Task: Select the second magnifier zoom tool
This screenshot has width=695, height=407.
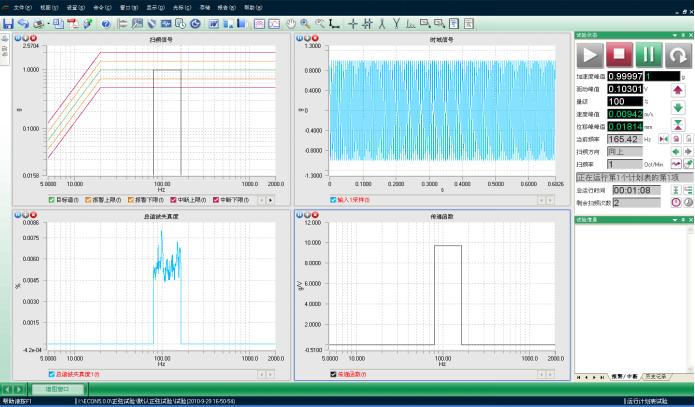Action: [x=320, y=23]
